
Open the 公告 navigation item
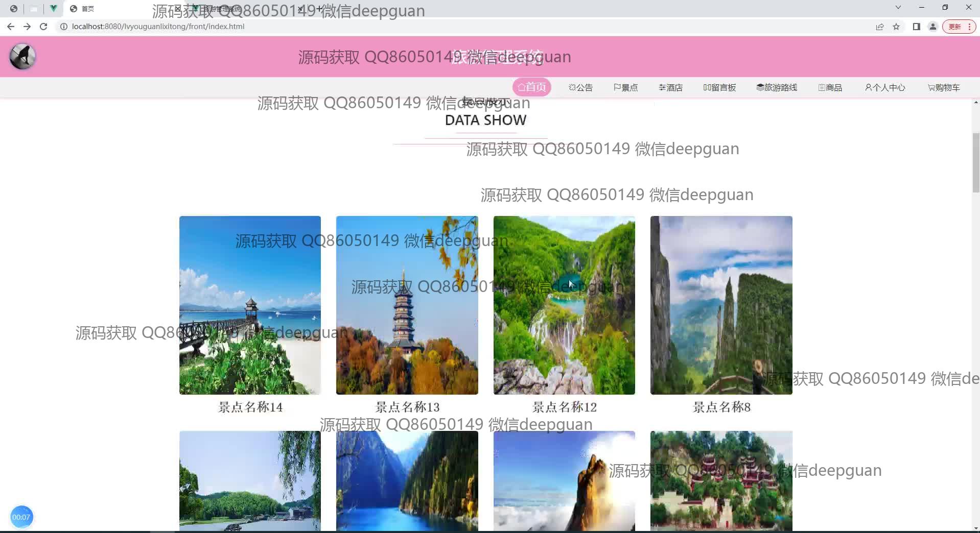[x=580, y=87]
